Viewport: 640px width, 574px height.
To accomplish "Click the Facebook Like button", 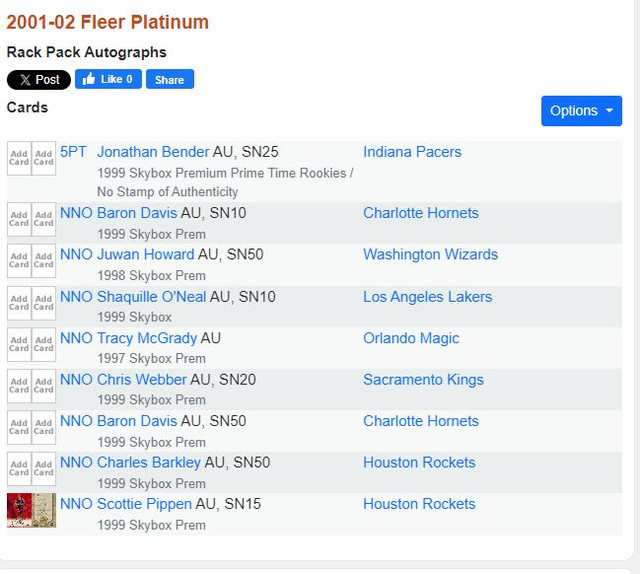I will click(x=108, y=79).
